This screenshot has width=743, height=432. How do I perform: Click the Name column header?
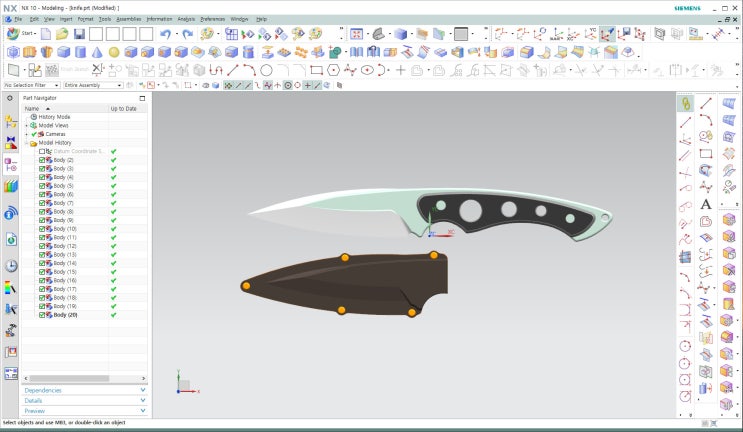[x=32, y=108]
